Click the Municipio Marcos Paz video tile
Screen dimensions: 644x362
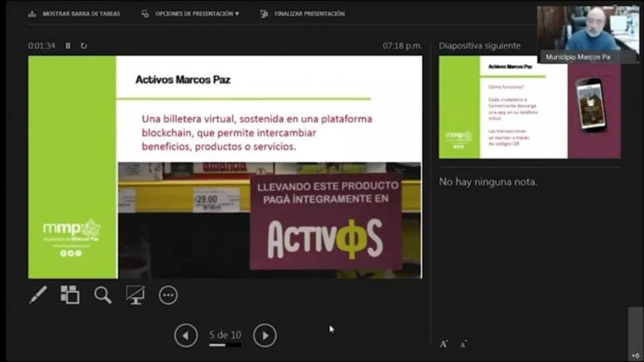click(x=588, y=35)
